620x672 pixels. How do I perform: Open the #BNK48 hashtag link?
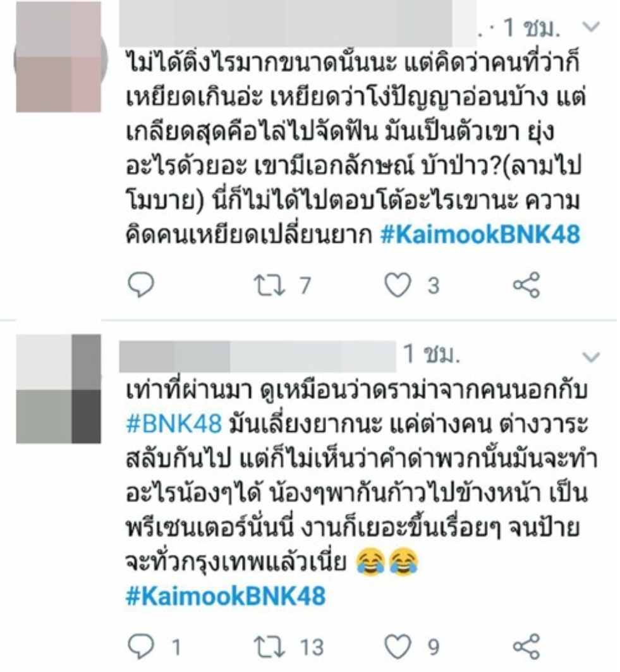click(x=174, y=424)
